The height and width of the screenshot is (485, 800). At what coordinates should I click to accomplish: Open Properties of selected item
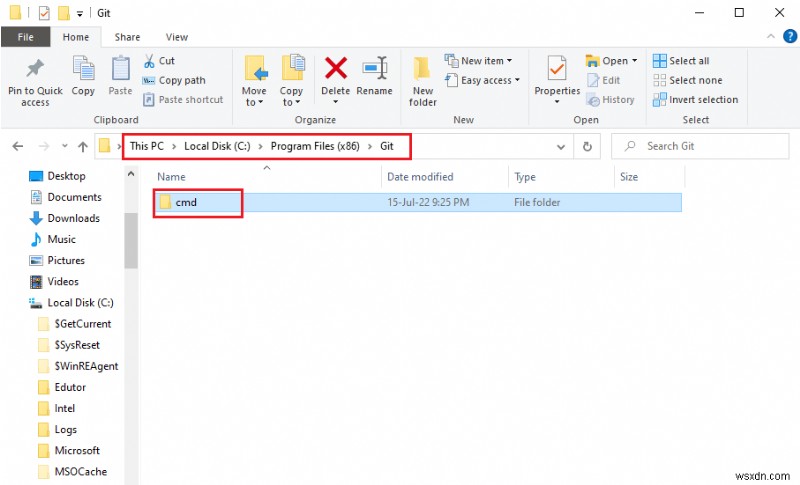557,80
